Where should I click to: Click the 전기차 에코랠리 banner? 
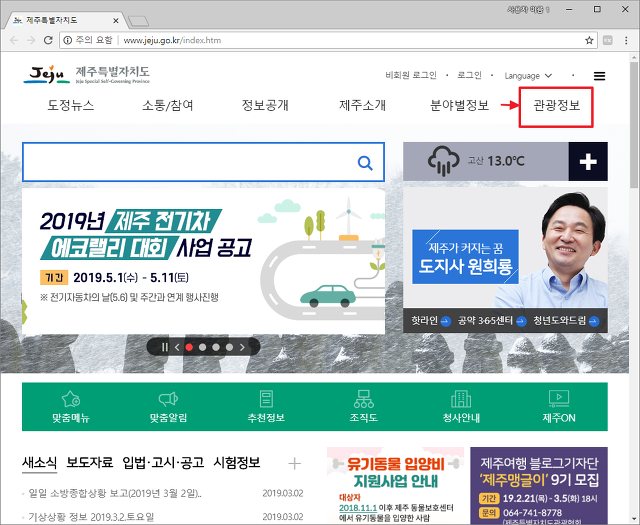203,261
